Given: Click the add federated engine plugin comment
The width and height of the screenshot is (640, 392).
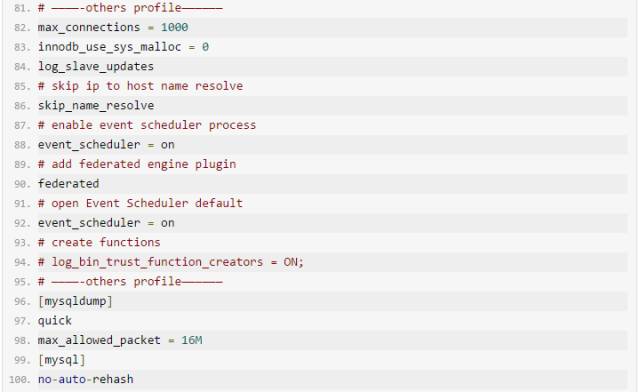Looking at the screenshot, I should (137, 164).
